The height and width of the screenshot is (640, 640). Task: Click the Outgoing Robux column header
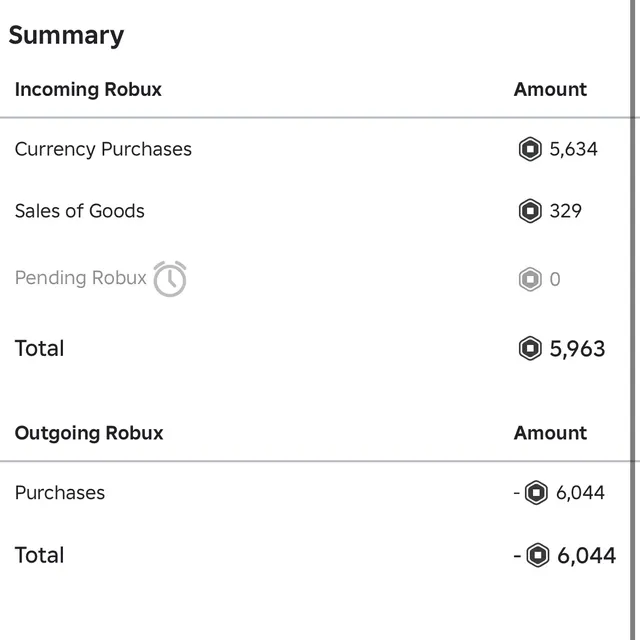(x=89, y=433)
